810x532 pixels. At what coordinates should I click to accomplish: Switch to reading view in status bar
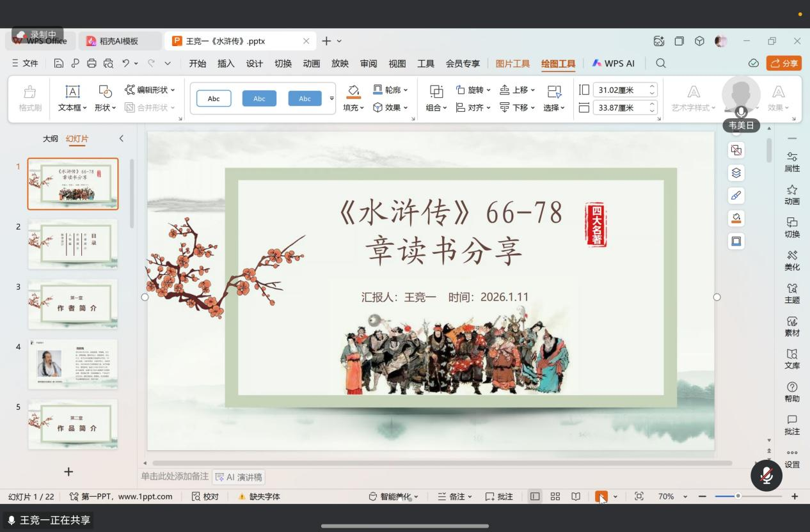pyautogui.click(x=576, y=497)
